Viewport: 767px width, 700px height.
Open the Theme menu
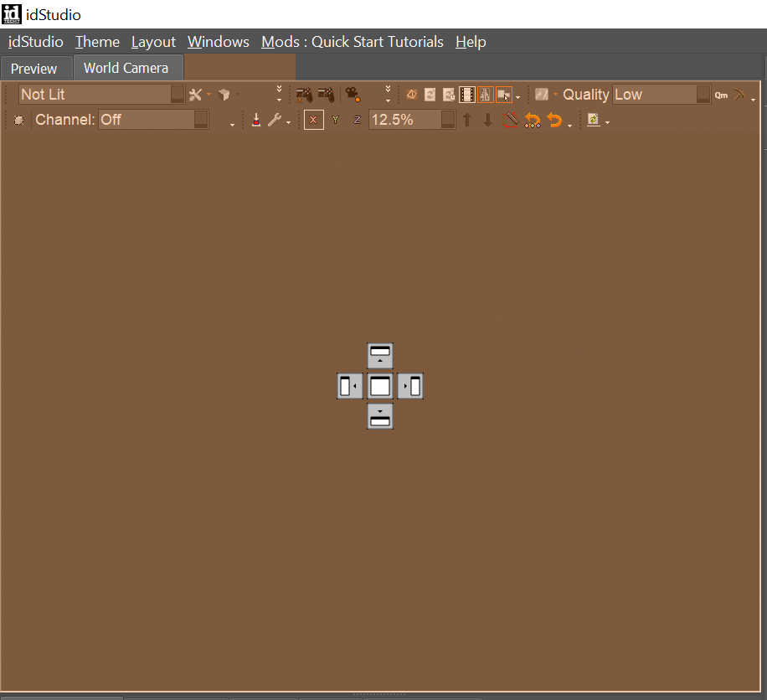pos(97,42)
